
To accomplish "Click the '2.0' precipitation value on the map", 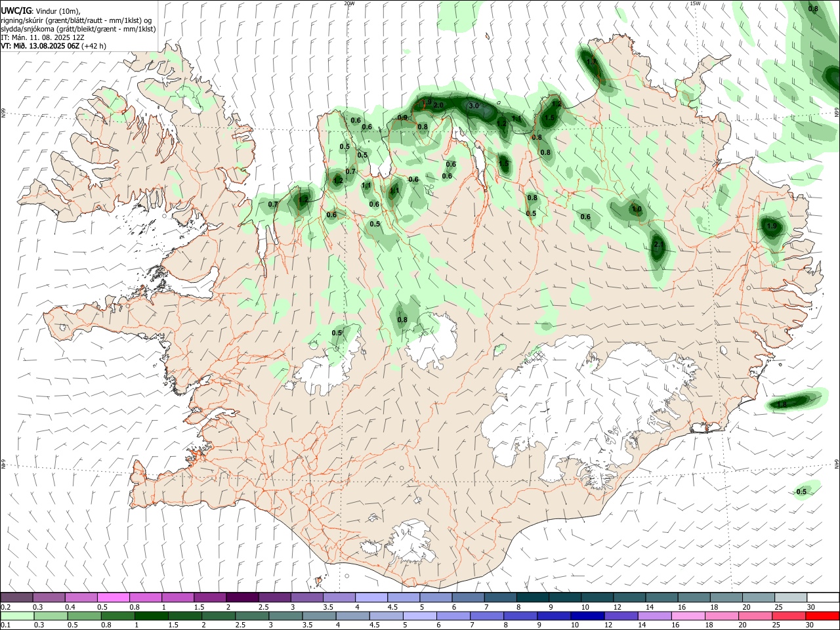I will (x=439, y=105).
